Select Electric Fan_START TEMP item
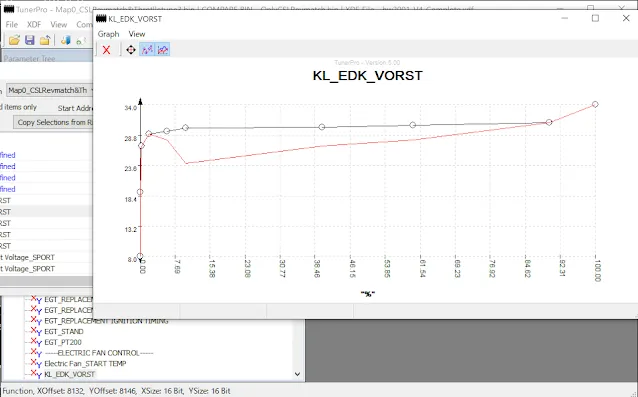 click(85, 363)
